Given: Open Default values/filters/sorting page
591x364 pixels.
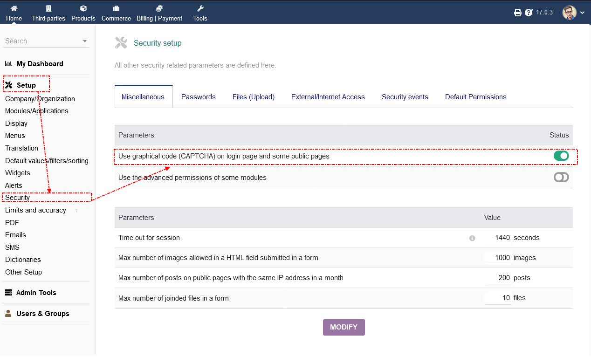Looking at the screenshot, I should [47, 161].
